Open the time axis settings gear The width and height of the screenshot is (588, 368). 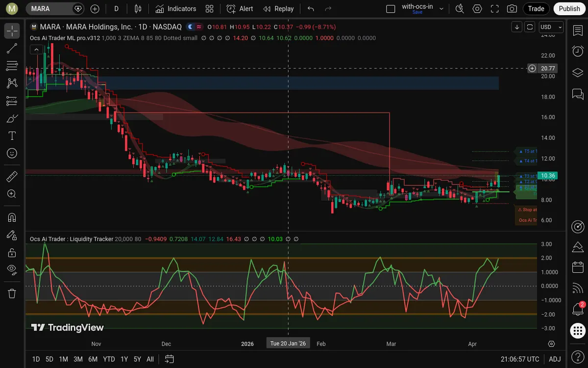[x=552, y=343]
